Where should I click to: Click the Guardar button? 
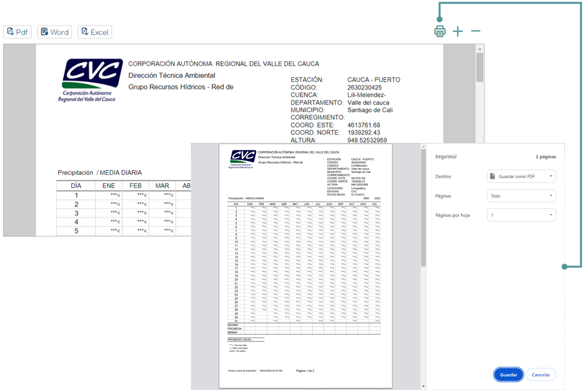(509, 375)
